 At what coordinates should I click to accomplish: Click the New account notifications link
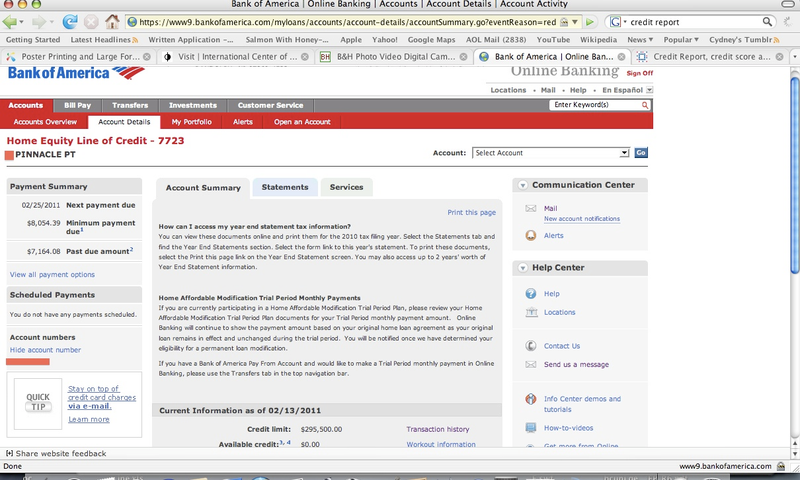[x=582, y=219]
